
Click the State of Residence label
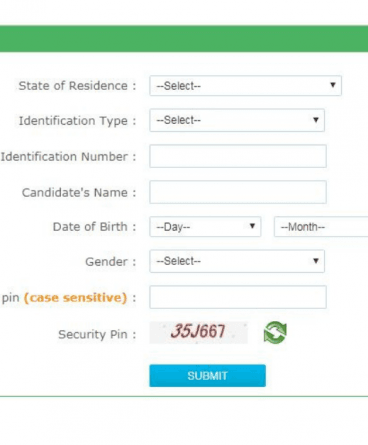77,86
